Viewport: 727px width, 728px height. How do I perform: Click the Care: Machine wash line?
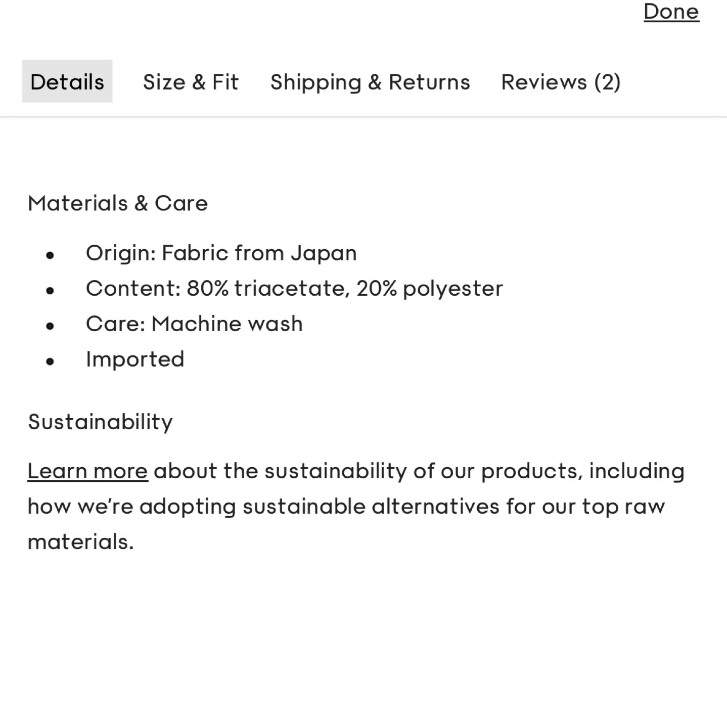pos(194,324)
